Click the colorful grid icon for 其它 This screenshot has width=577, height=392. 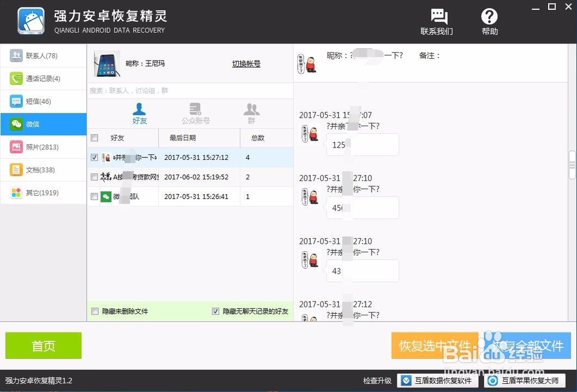coord(16,193)
